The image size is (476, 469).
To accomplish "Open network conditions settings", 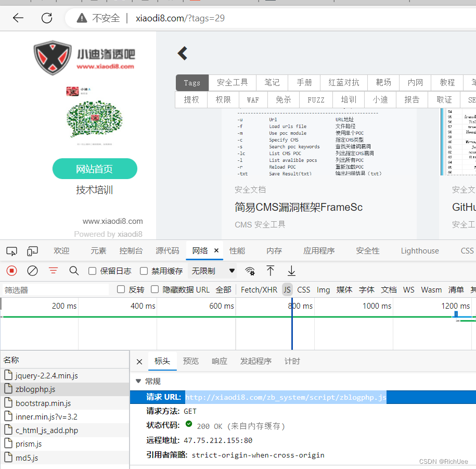I will (x=250, y=271).
